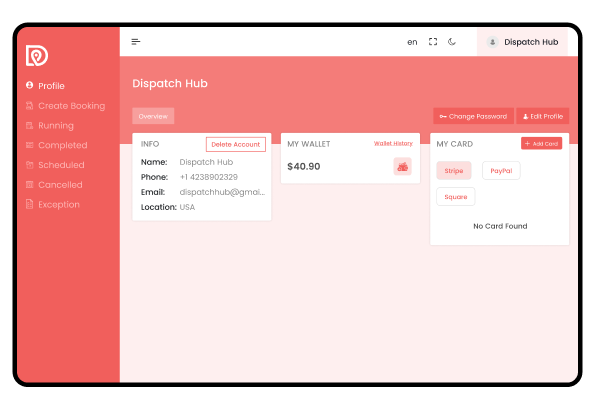Open the Wallet History link
594x410 pixels.
(x=393, y=143)
